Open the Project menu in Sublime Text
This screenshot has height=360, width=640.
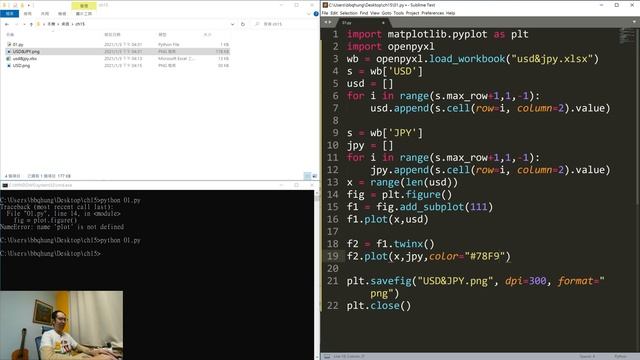tap(413, 13)
